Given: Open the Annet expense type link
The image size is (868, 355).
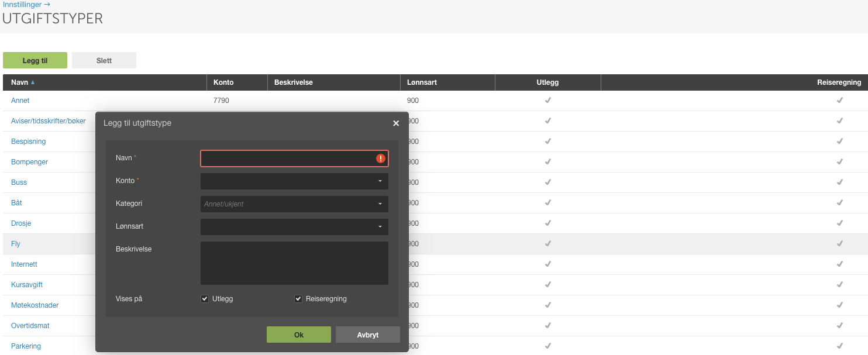Looking at the screenshot, I should coord(20,101).
